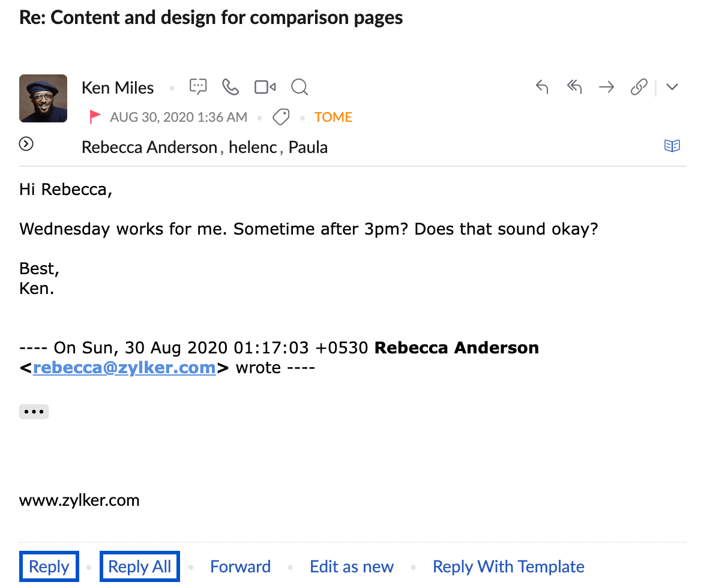This screenshot has height=588, width=707.
Task: Click the Reply link at bottom
Action: coord(49,566)
